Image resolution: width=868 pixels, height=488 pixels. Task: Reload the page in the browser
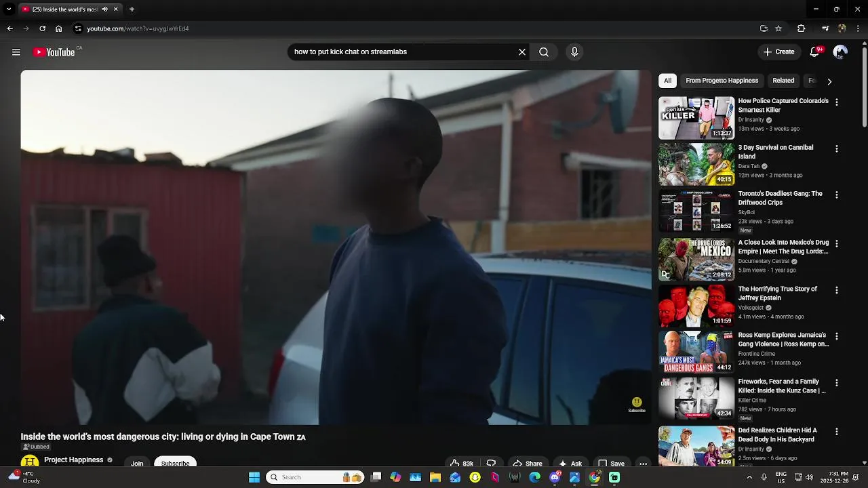42,28
